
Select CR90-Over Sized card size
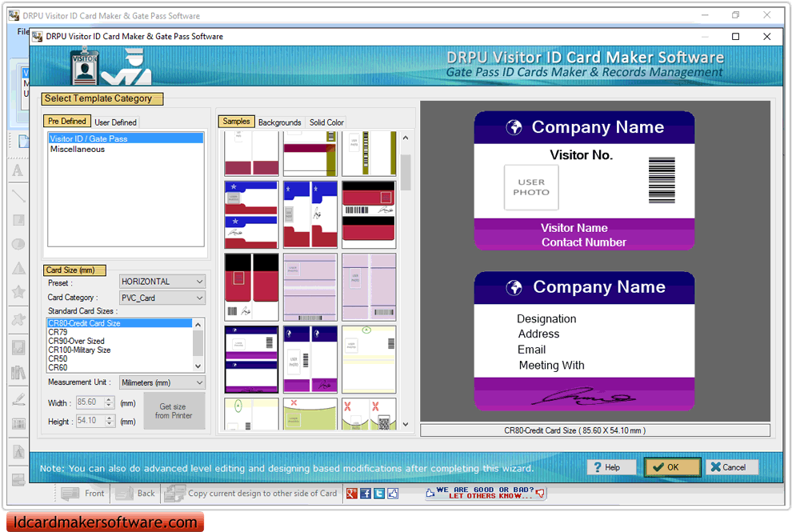(120, 341)
